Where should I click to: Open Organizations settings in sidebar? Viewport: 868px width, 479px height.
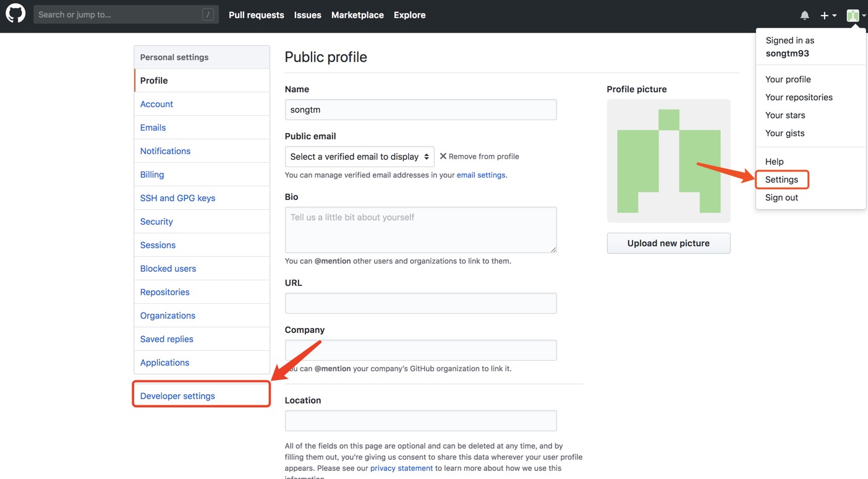(202, 316)
